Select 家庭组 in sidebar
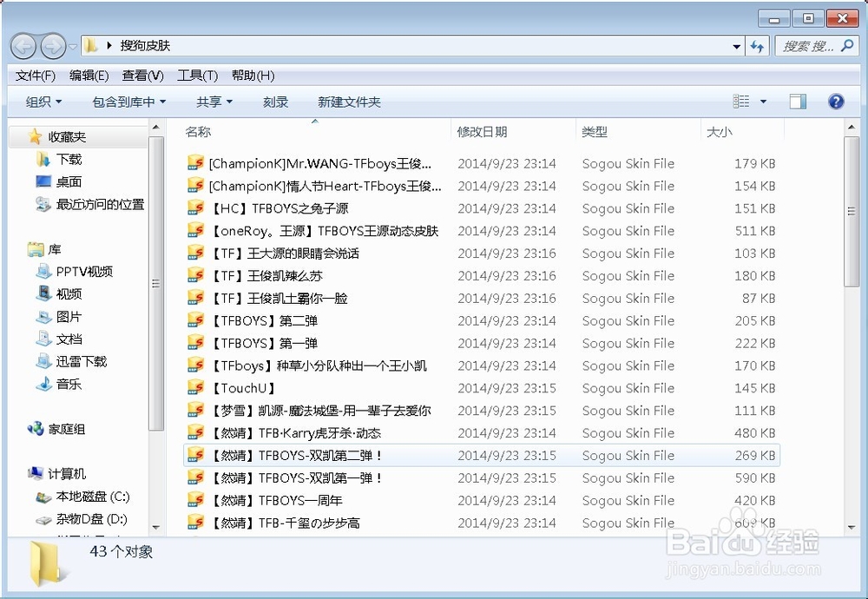This screenshot has width=868, height=599. pos(67,429)
